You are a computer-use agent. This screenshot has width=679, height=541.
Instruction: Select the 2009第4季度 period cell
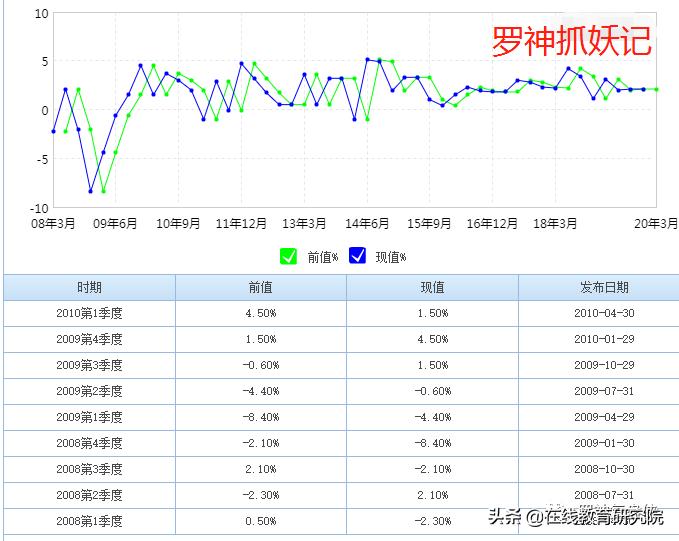click(89, 339)
